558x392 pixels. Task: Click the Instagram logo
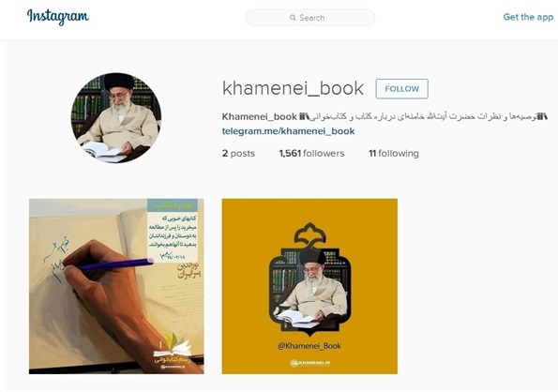click(x=57, y=17)
